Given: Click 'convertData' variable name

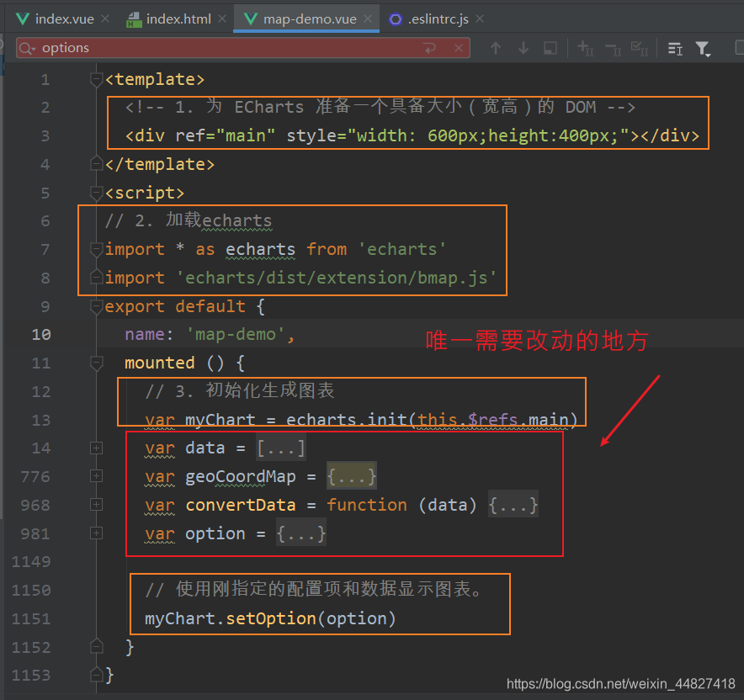Looking at the screenshot, I should [241, 505].
